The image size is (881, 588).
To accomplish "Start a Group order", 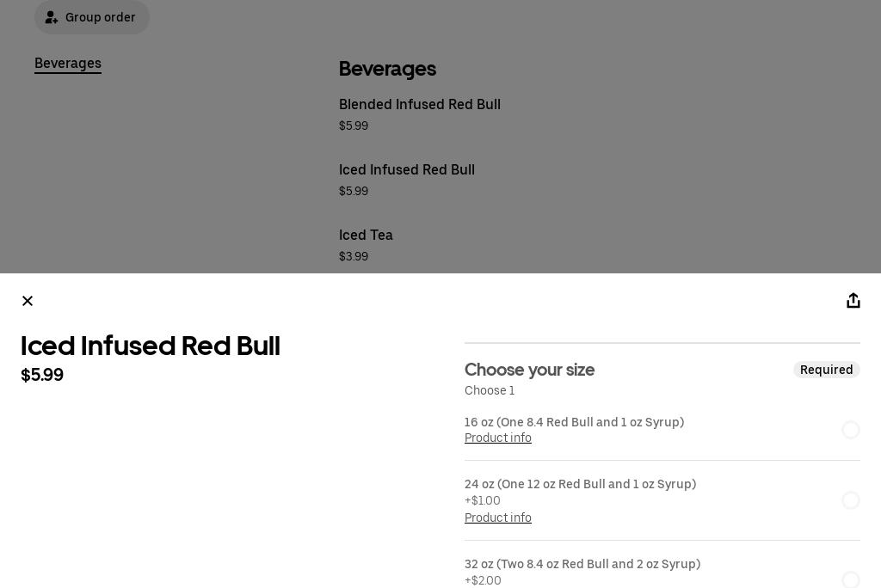I will point(92,17).
